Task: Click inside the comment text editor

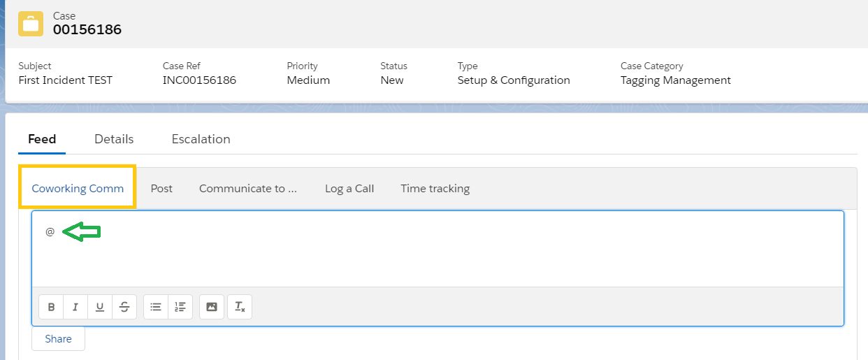Action: 437,255
